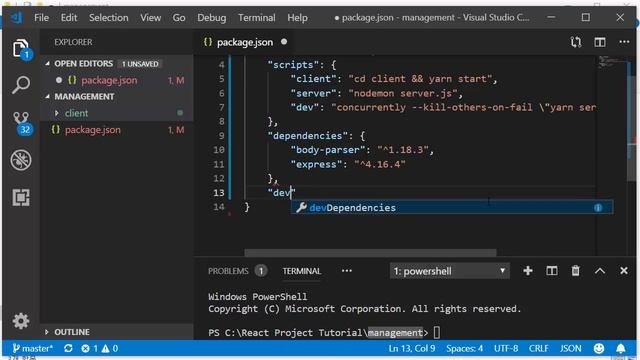Switch to the Terminal panel tab
The width and height of the screenshot is (640, 360).
pos(302,271)
